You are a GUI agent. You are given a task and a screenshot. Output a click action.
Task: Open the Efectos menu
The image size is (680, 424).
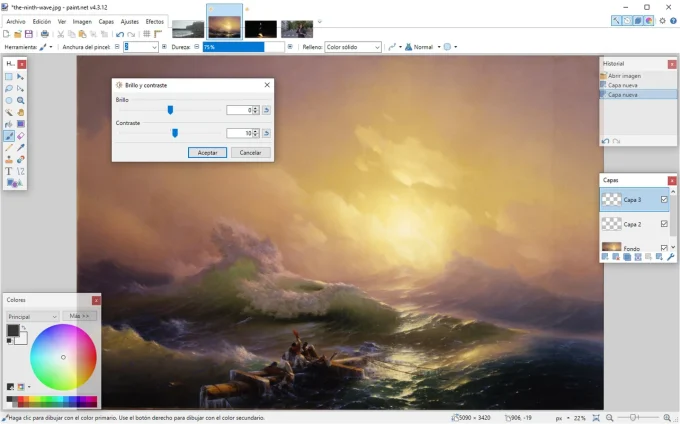tap(155, 21)
